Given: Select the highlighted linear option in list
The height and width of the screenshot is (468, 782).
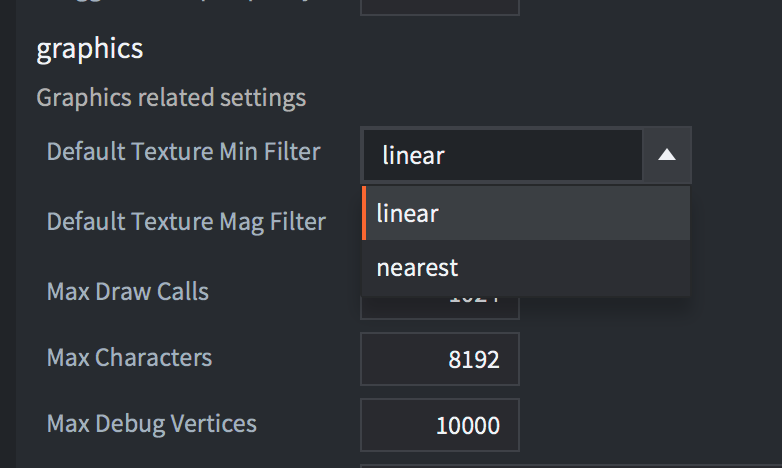Looking at the screenshot, I should [526, 214].
